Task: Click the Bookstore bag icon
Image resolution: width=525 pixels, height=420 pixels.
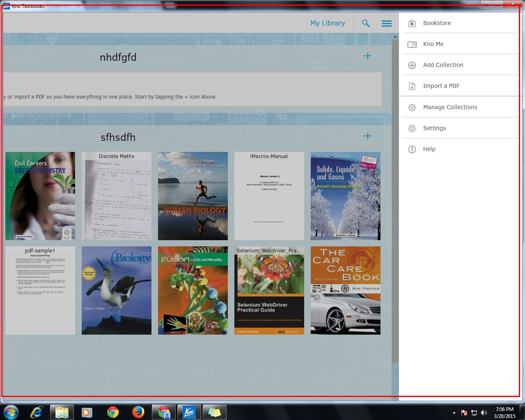Action: [412, 23]
